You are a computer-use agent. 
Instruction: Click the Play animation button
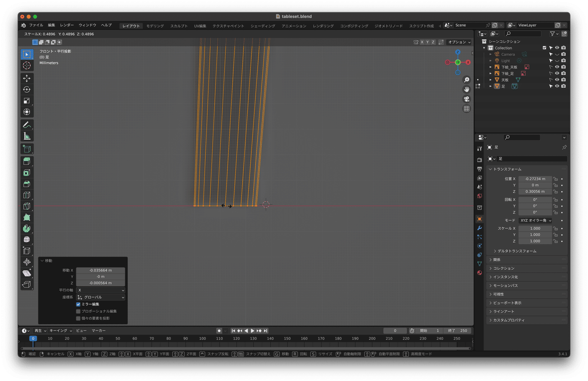pyautogui.click(x=252, y=331)
